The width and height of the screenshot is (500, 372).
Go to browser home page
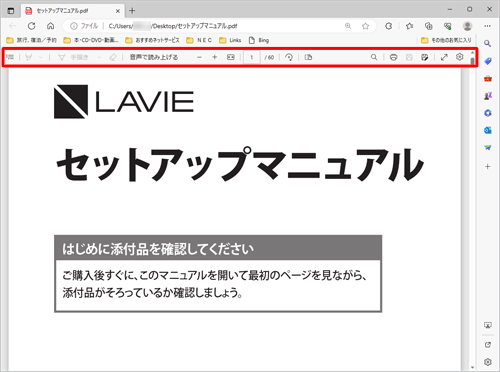pos(50,26)
